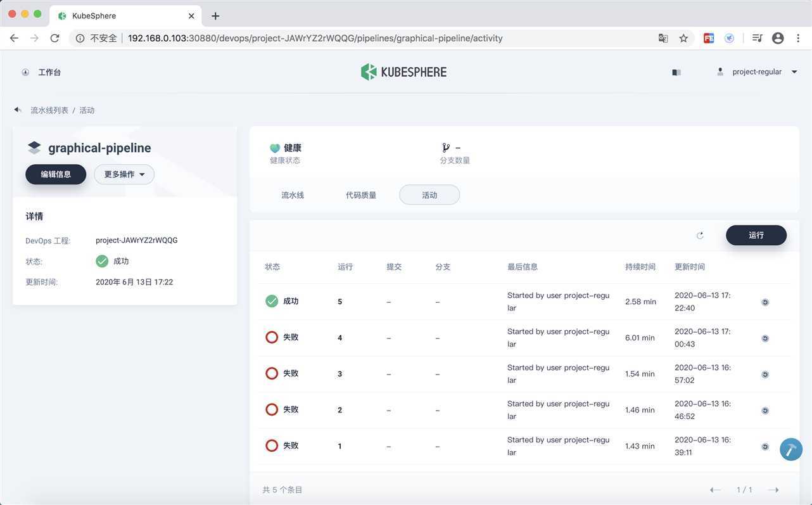Click the graphical-pipeline layers icon
The image size is (812, 505).
(34, 148)
